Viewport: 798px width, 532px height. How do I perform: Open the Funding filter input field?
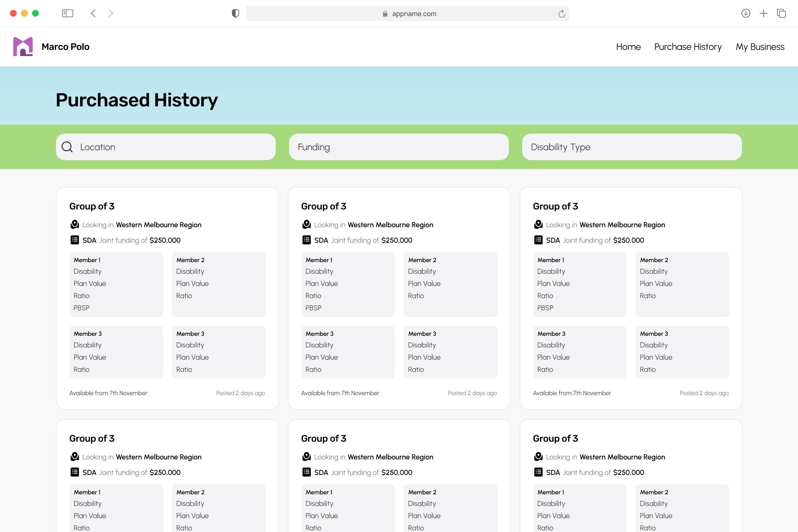tap(399, 147)
